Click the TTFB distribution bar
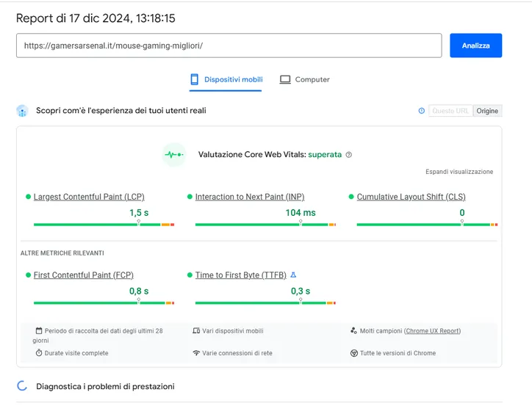The image size is (532, 417). [x=265, y=302]
